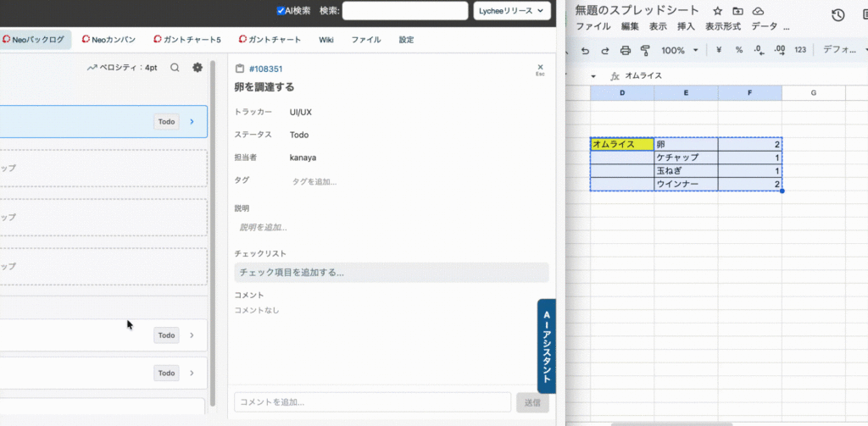Screen dimensions: 868x426
Task: Open the 100% zoom dropdown
Action: [679, 51]
